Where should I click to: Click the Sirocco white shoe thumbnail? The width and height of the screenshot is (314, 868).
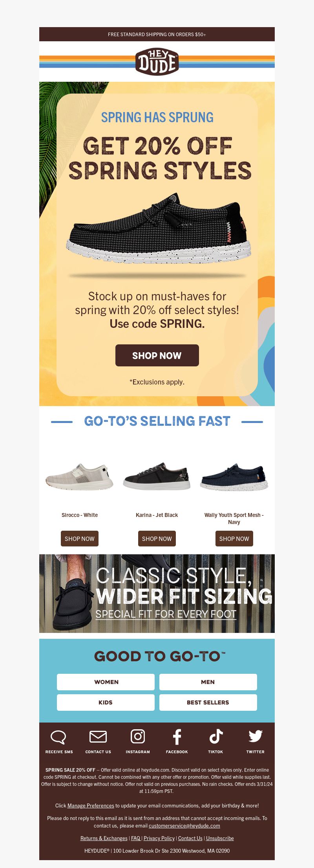click(x=80, y=476)
